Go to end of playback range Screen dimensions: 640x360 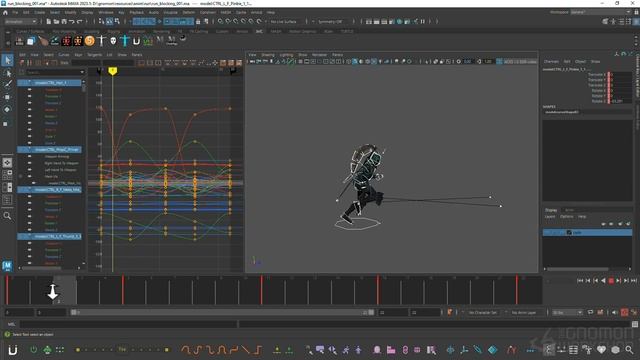(634, 281)
